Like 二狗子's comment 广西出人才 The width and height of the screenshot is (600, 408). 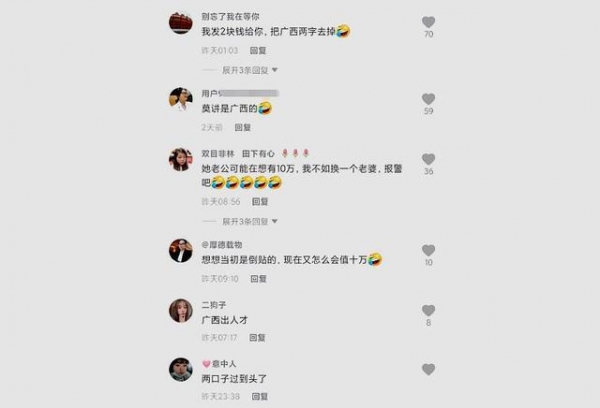[428, 310]
